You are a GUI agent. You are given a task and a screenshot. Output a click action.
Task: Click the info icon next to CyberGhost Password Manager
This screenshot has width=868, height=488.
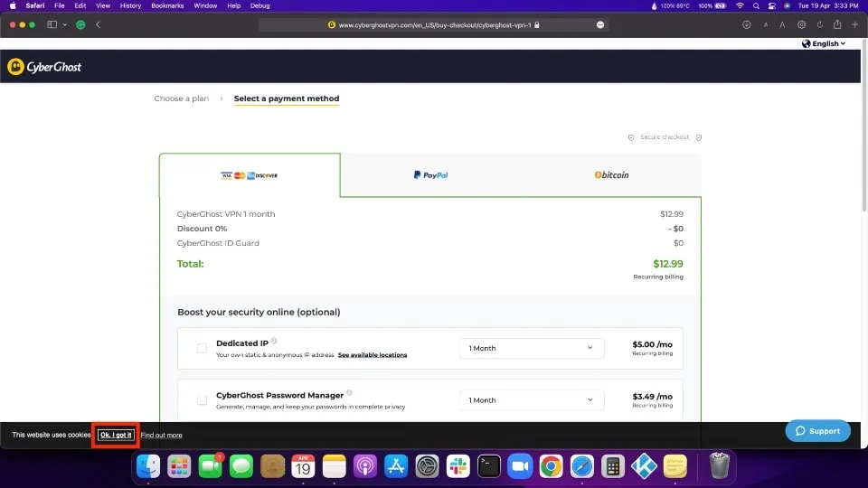(349, 393)
